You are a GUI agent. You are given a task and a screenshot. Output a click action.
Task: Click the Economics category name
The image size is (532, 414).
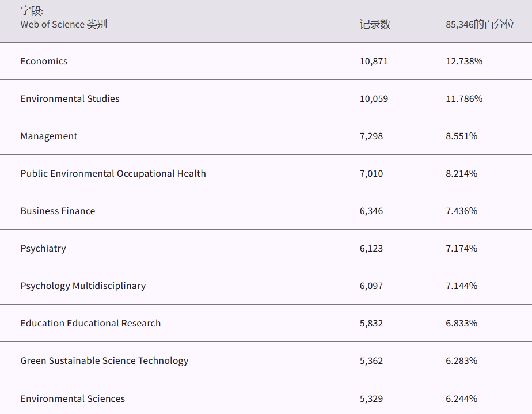[x=44, y=61]
